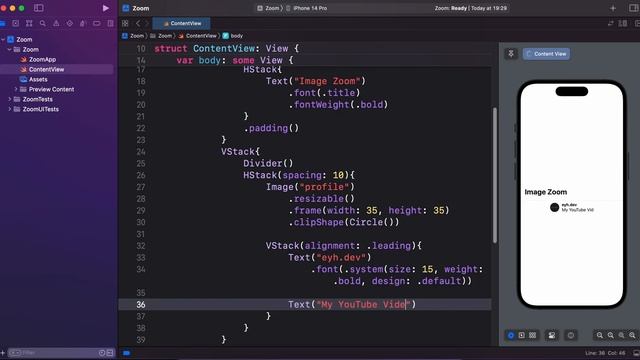Screen dimensions: 640x360
Task: Expand the ZoomUITests folder
Action: coord(10,109)
